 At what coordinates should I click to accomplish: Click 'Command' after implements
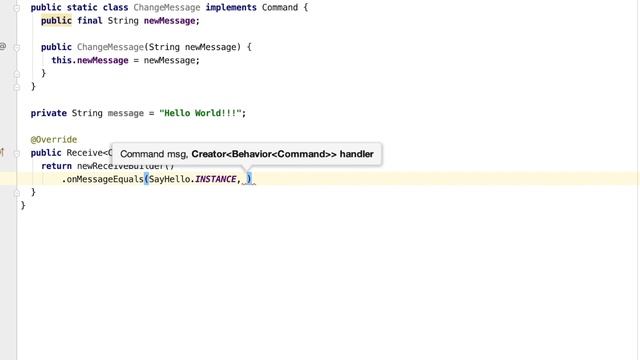click(x=280, y=7)
